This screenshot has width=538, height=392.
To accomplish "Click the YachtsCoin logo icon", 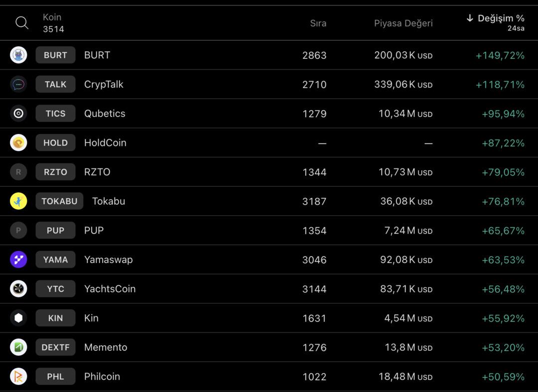I will [18, 289].
